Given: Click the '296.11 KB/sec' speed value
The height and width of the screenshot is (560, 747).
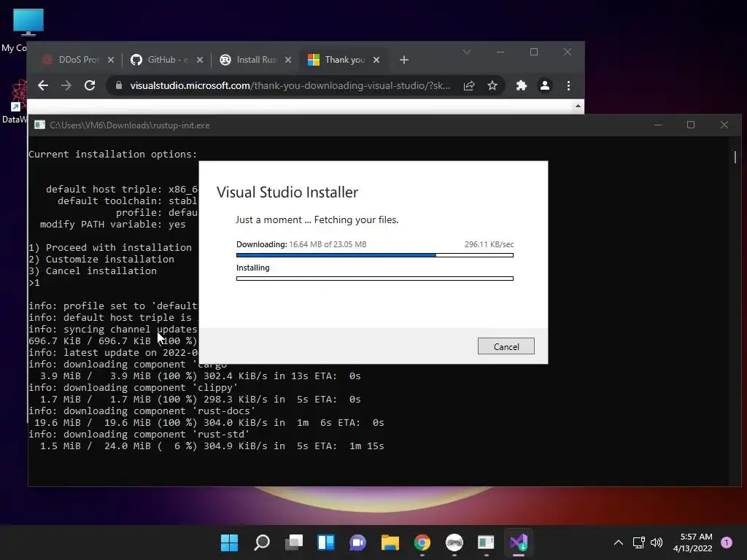Looking at the screenshot, I should (x=489, y=244).
